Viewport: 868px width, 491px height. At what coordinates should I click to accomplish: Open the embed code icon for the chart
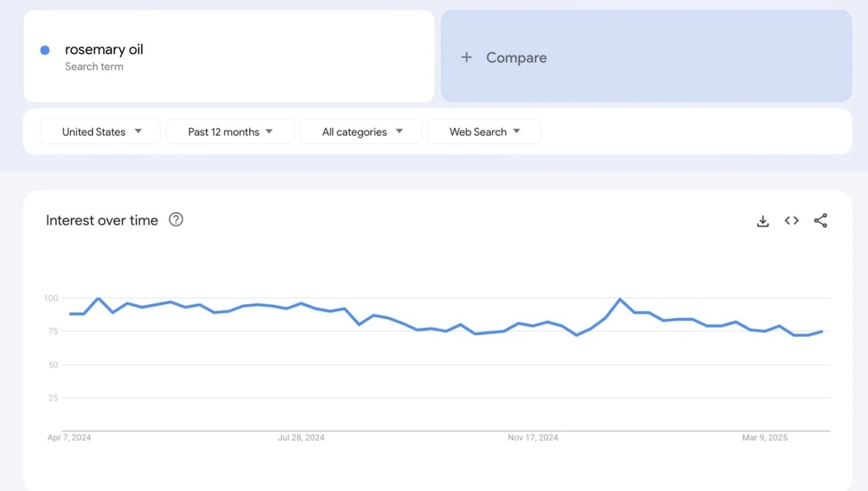[792, 220]
